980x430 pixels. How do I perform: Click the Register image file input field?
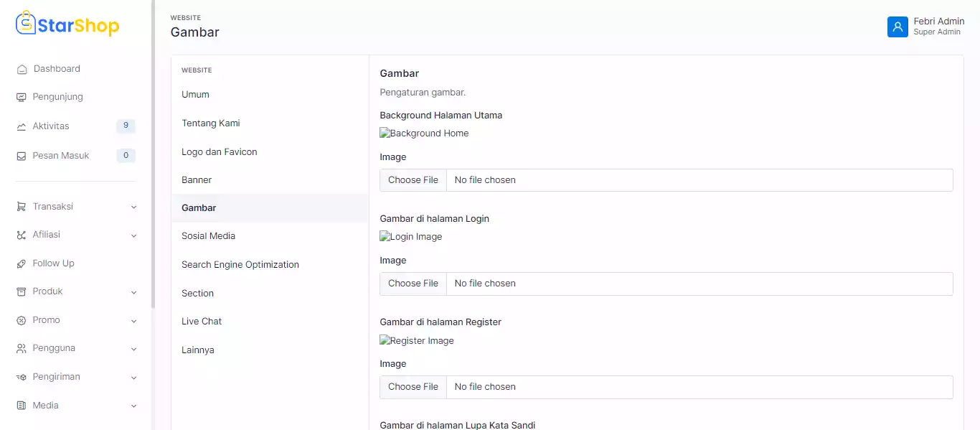coord(666,387)
